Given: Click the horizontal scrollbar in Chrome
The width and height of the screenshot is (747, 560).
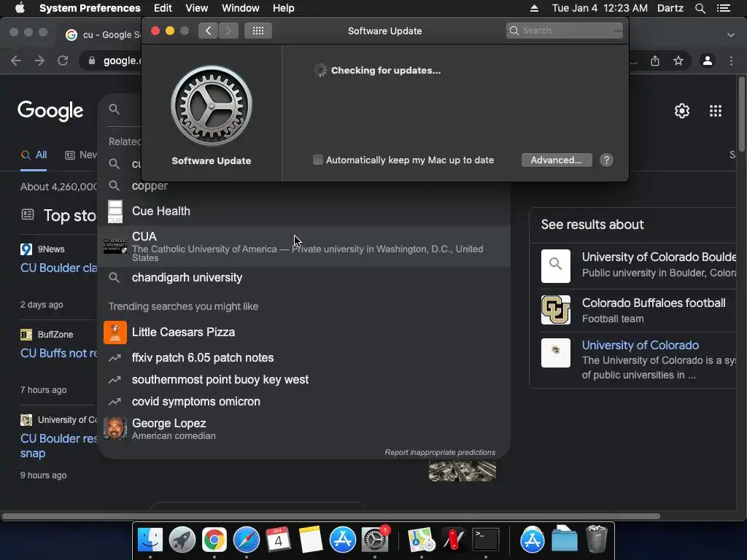Looking at the screenshot, I should [330, 516].
